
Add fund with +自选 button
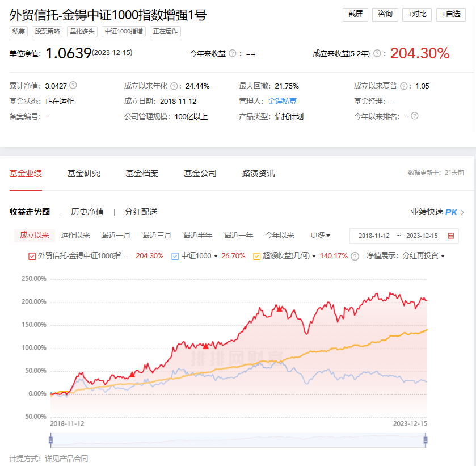pos(451,14)
